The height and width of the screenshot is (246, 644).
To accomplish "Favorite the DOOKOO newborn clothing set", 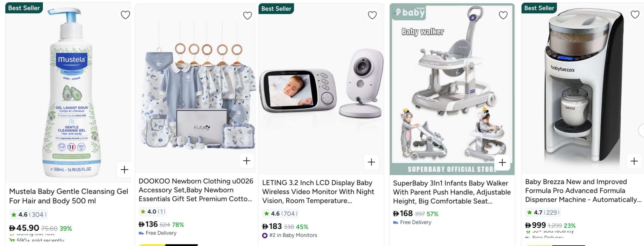I will (x=247, y=16).
